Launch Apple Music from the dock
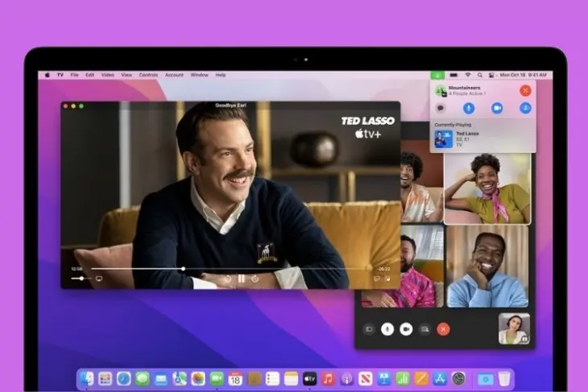Image resolution: width=588 pixels, height=392 pixels. coord(328,378)
